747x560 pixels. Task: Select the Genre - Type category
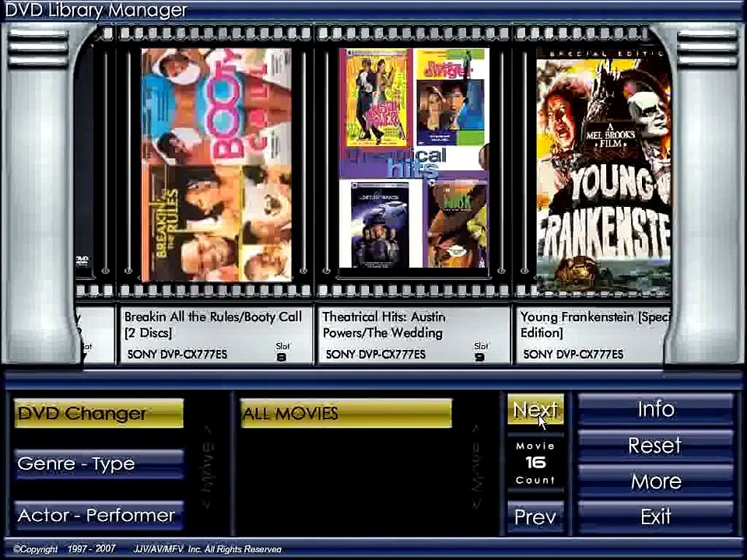click(x=99, y=464)
